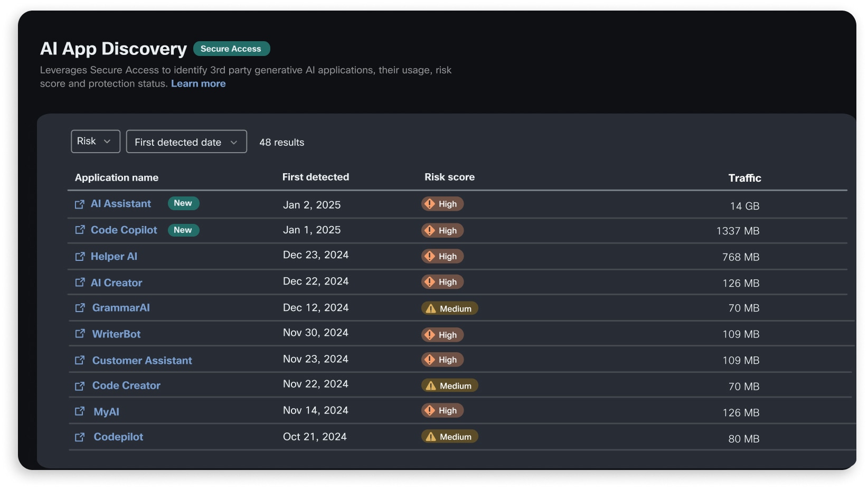Open AI Assistant via its external link icon
The image size is (868, 489).
(80, 204)
